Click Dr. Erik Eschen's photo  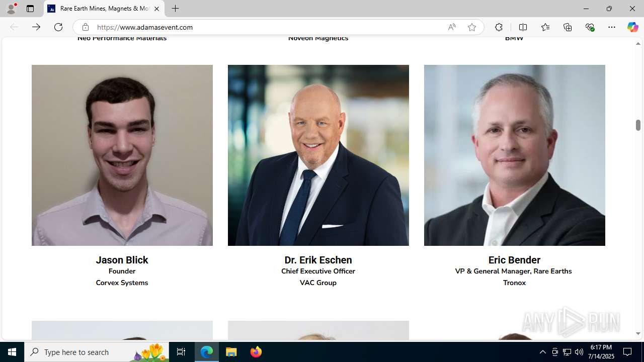tap(318, 155)
